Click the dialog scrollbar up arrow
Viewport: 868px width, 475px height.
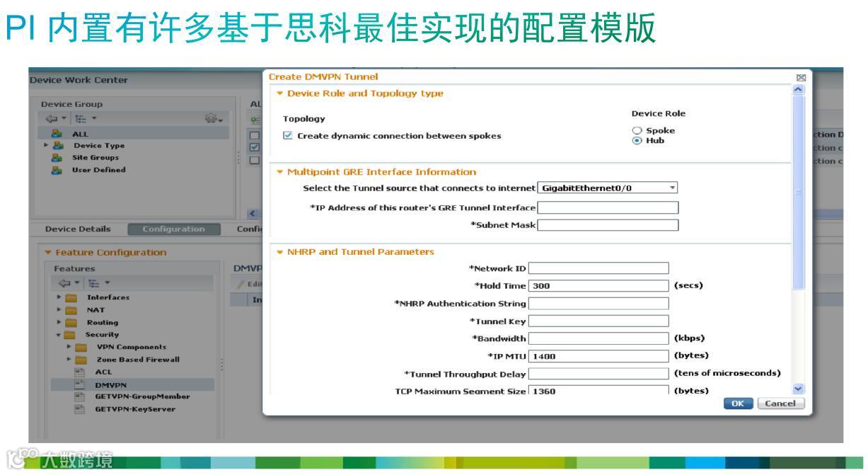(799, 90)
